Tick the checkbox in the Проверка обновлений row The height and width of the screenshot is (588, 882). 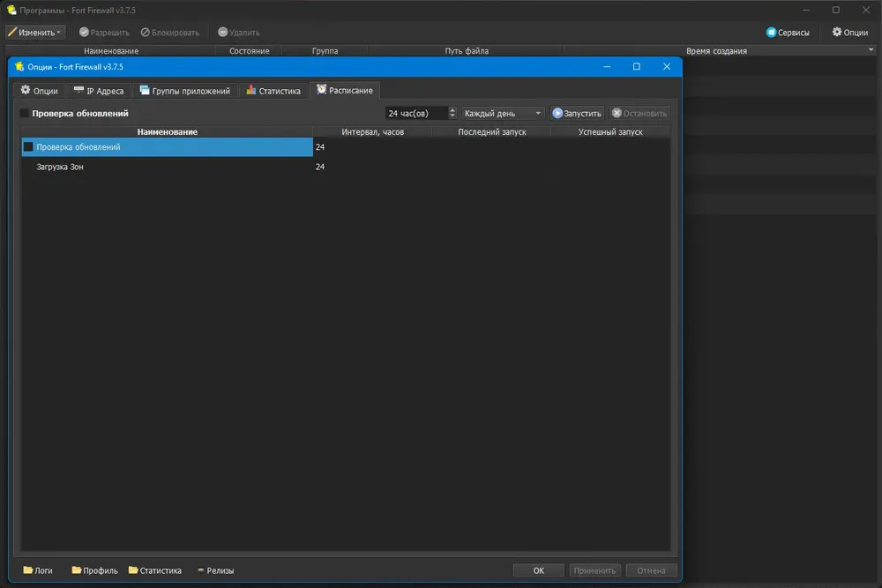(28, 146)
